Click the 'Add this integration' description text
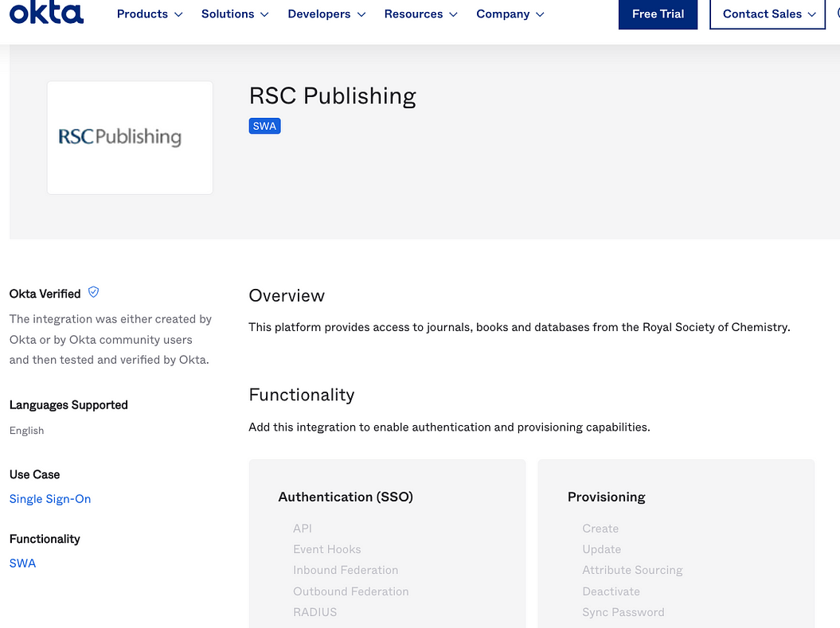This screenshot has width=840, height=628. 450,427
